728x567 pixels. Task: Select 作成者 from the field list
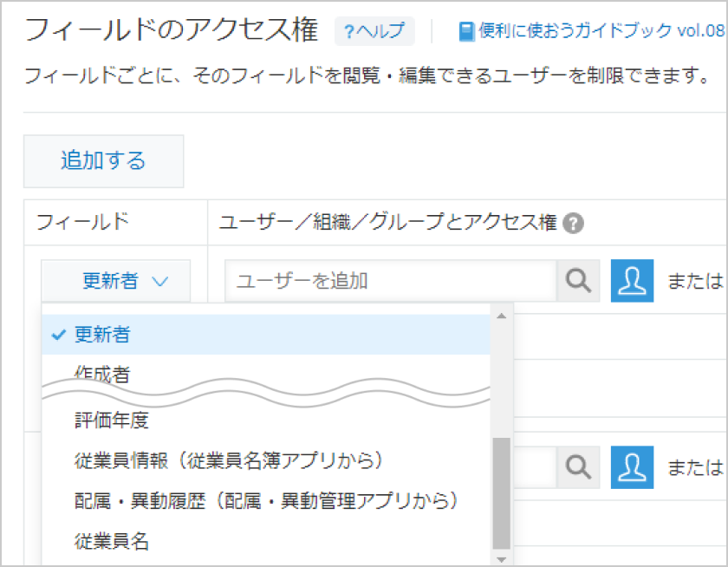coord(265,373)
